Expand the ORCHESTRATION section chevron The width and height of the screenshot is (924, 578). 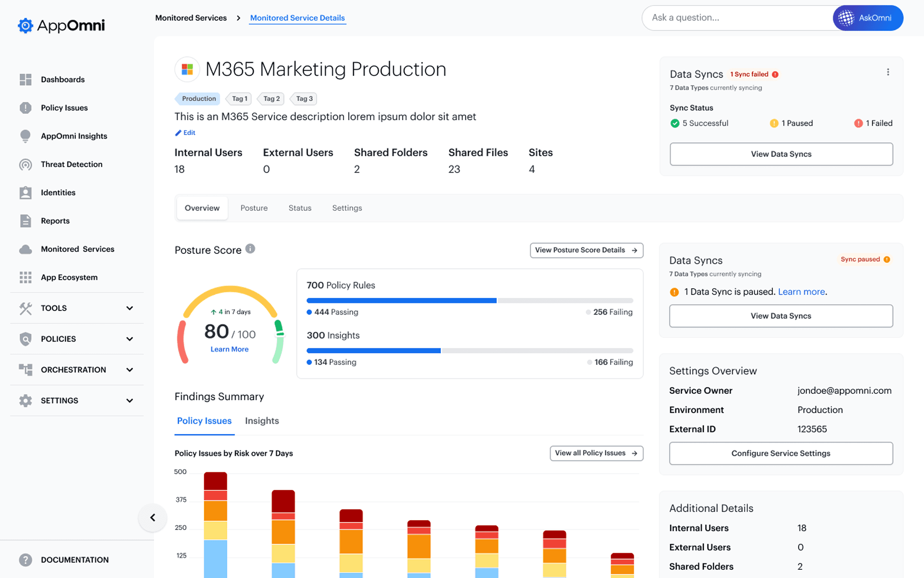pos(130,370)
